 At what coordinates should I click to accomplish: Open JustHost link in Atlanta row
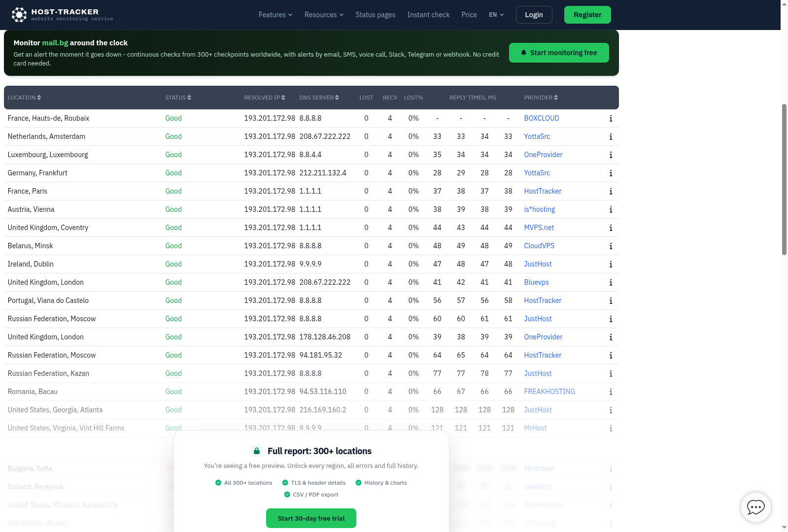click(538, 410)
